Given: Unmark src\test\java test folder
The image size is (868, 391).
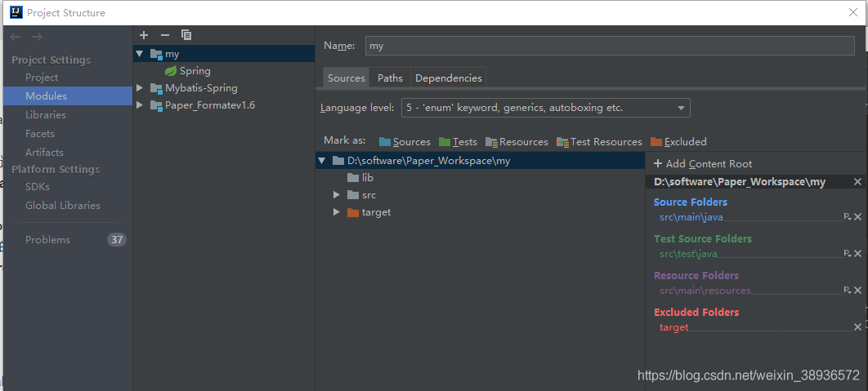Looking at the screenshot, I should [858, 253].
